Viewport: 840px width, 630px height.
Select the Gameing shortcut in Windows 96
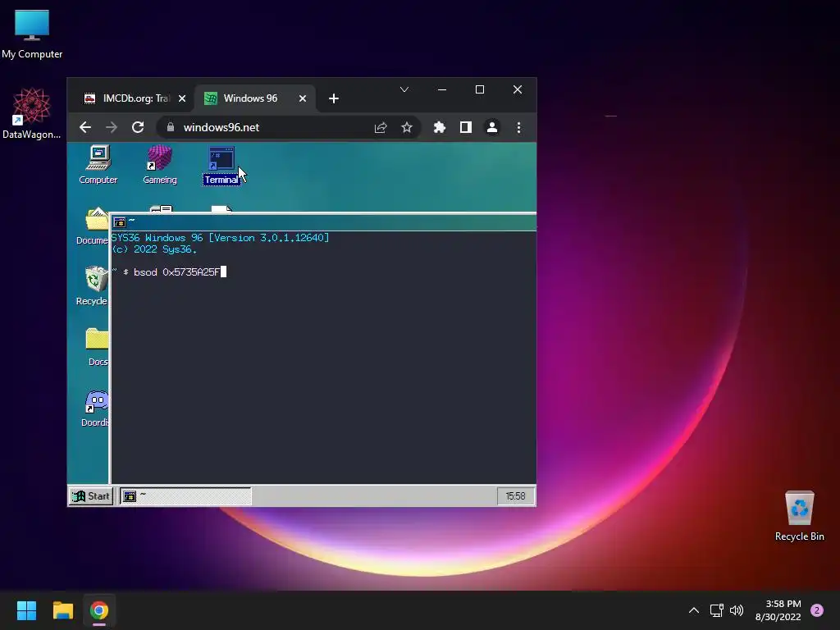click(x=160, y=165)
